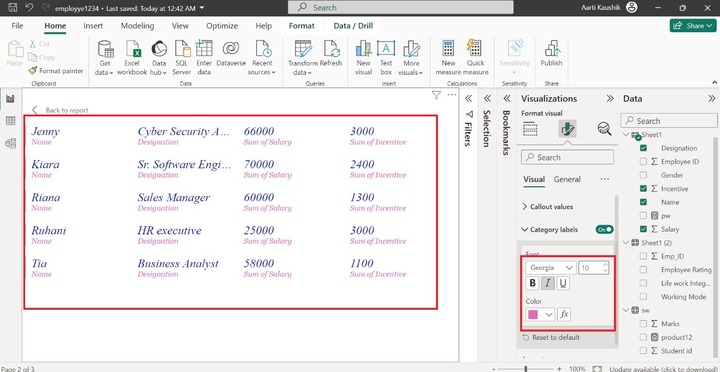720x372 pixels.
Task: Switch to the View tab
Action: pyautogui.click(x=180, y=26)
